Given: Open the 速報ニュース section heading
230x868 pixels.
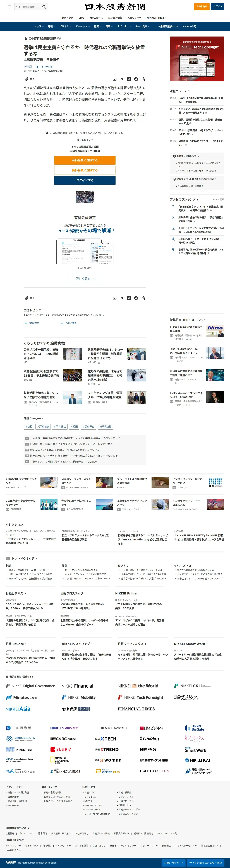Looking at the screenshot, I should 179,91.
